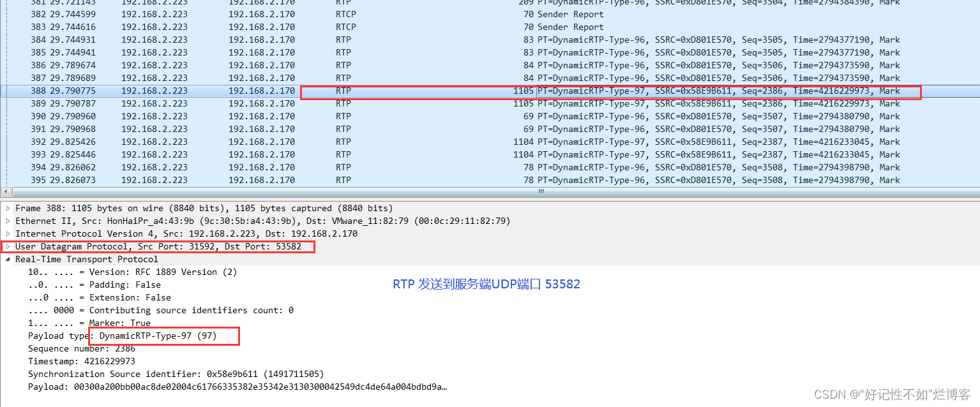The height and width of the screenshot is (407, 980).
Task: Select the Padding: False field
Action: coord(94,285)
